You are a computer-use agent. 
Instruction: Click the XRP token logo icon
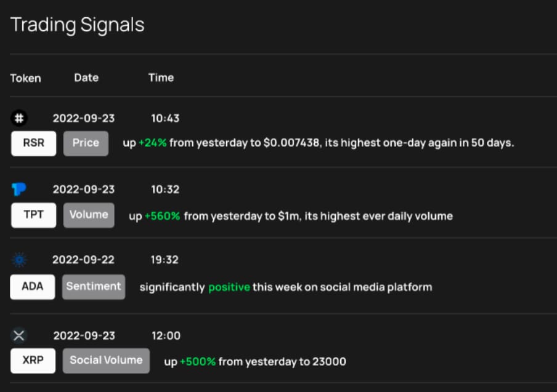[19, 335]
